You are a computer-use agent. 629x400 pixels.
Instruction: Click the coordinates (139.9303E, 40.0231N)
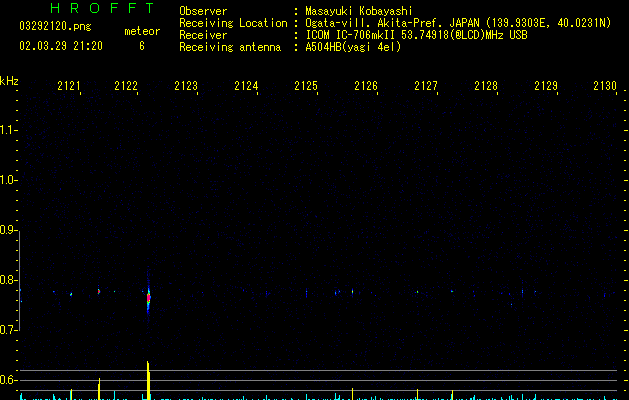pyautogui.click(x=549, y=23)
